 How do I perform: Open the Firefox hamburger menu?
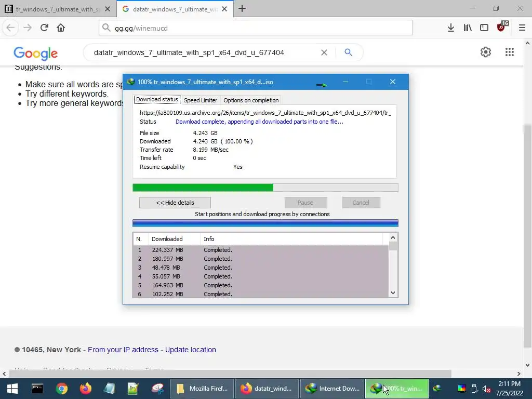click(522, 28)
